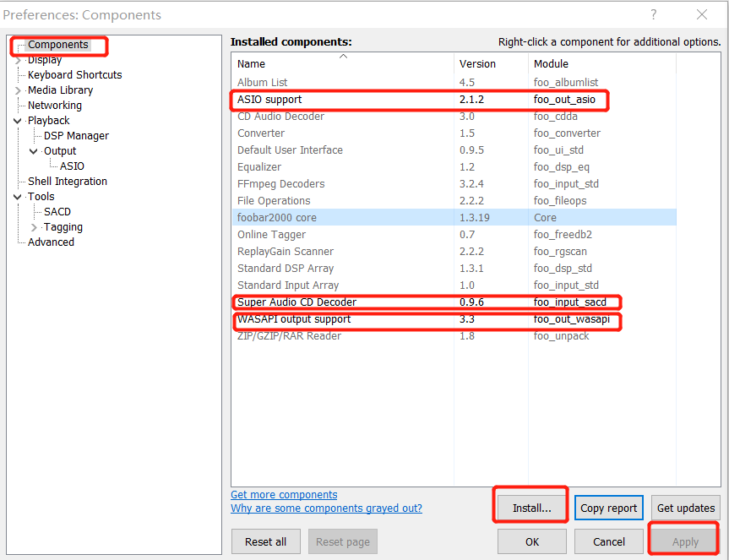
Task: Open 'Why are some components grayed out?' link
Action: (x=326, y=508)
